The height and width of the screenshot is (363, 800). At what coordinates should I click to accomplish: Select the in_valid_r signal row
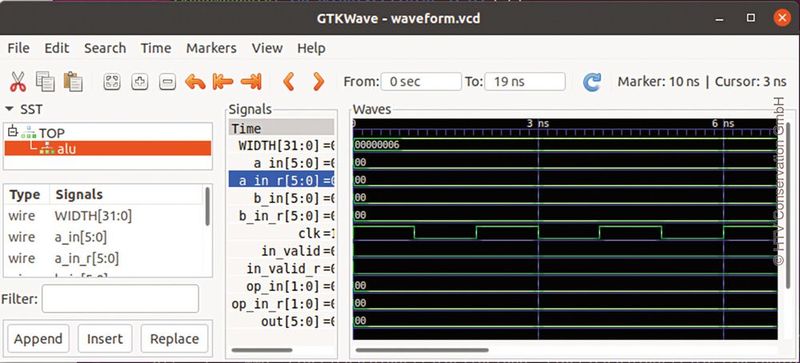pyautogui.click(x=282, y=269)
